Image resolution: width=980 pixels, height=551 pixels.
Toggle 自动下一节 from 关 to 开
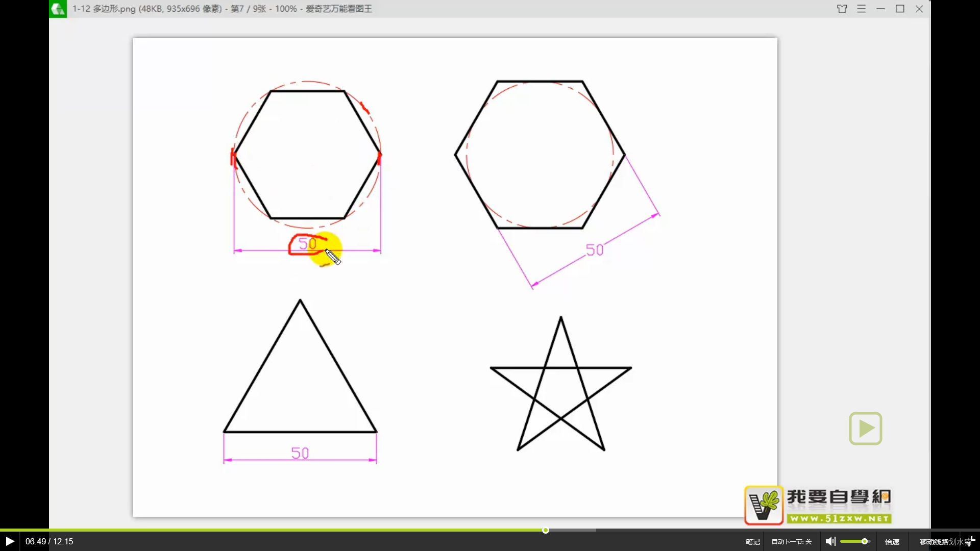pyautogui.click(x=792, y=541)
